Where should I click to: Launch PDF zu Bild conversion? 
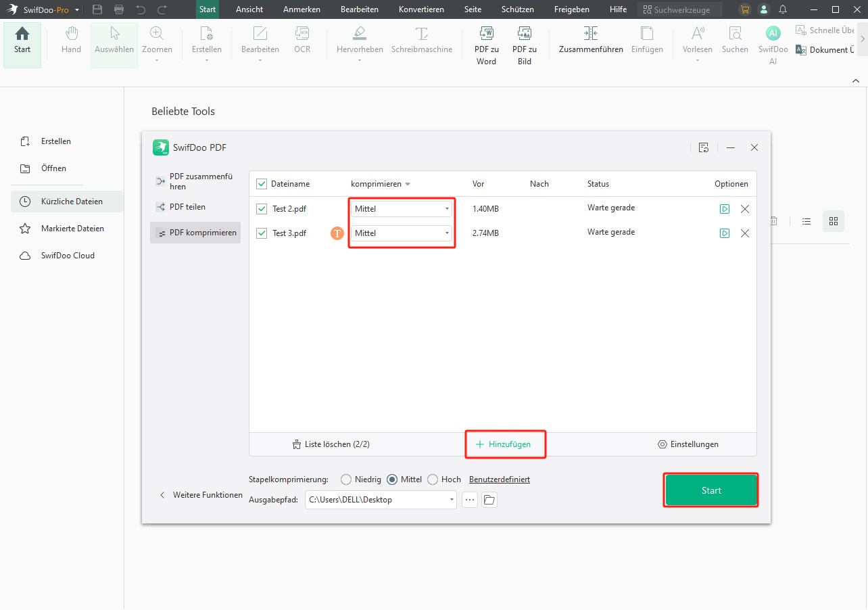525,46
